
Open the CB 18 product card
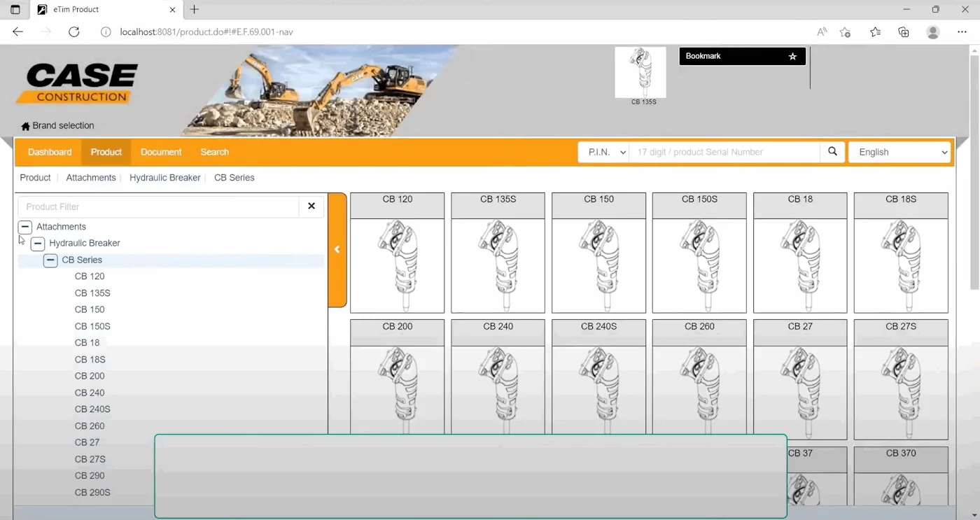click(800, 253)
